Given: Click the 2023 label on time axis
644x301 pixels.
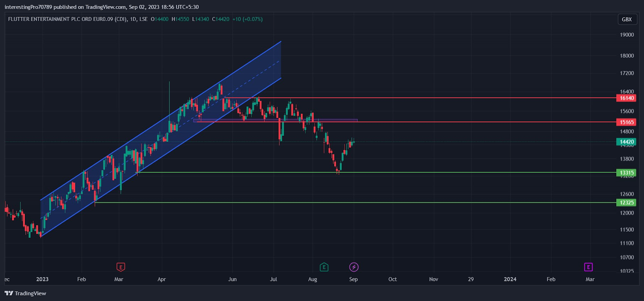Looking at the screenshot, I should coord(42,279).
